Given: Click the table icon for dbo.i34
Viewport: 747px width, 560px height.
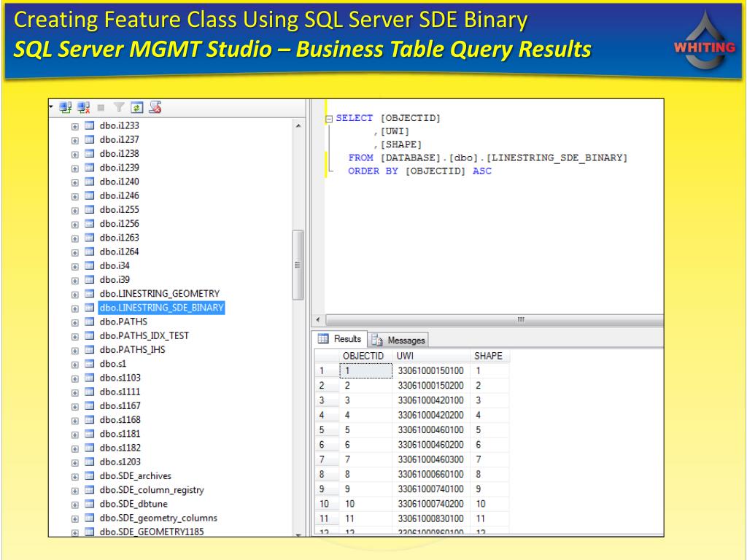Looking at the screenshot, I should pos(89,265).
